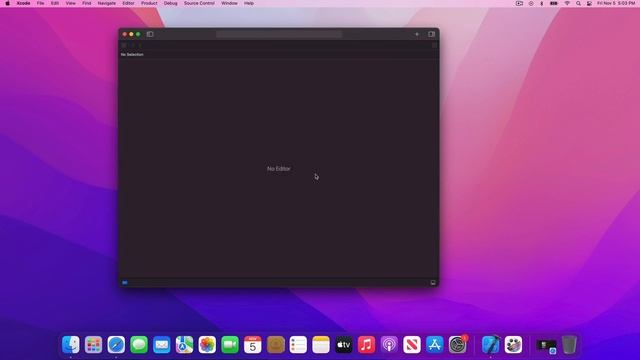Image resolution: width=640 pixels, height=360 pixels.
Task: Open News from the Dock
Action: (412, 345)
